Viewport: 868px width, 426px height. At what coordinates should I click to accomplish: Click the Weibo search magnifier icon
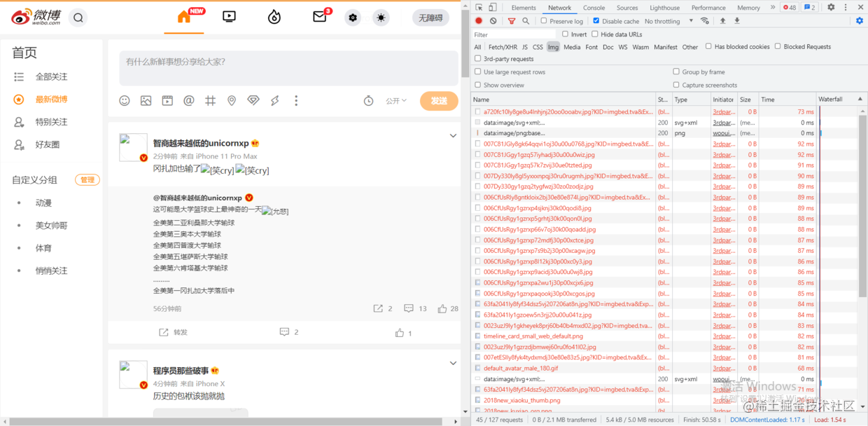pyautogui.click(x=78, y=18)
